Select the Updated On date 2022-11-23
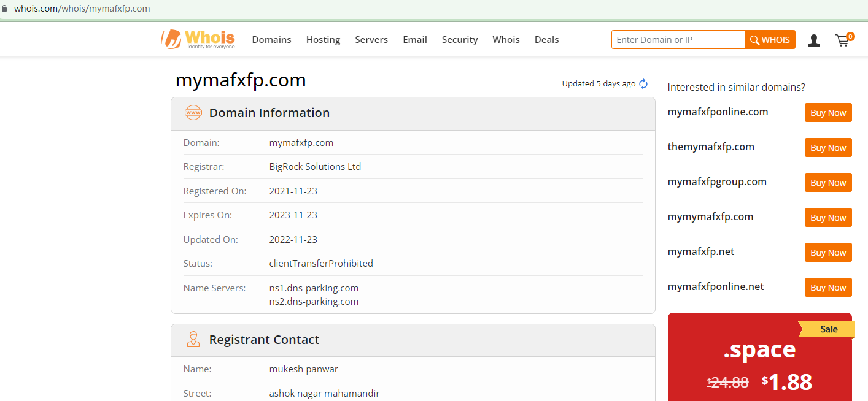The width and height of the screenshot is (868, 401). pyautogui.click(x=293, y=240)
